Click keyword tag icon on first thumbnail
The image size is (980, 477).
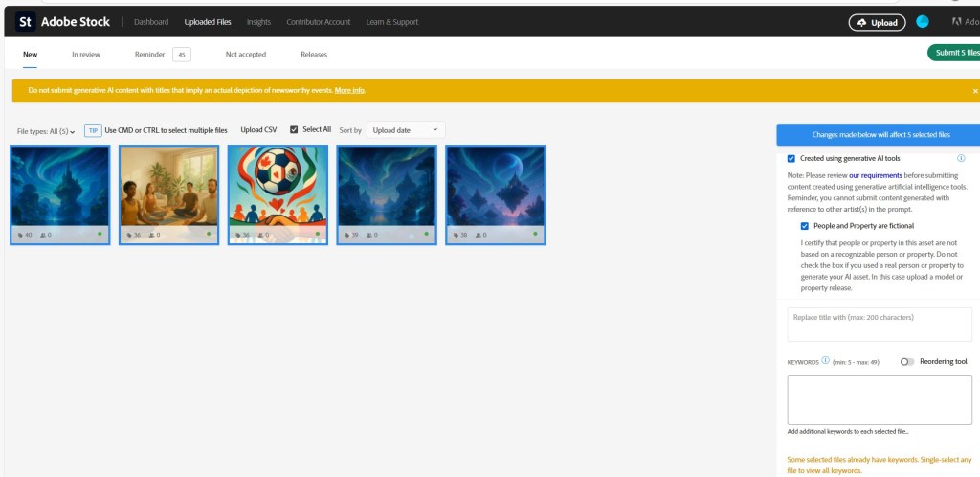click(18, 234)
